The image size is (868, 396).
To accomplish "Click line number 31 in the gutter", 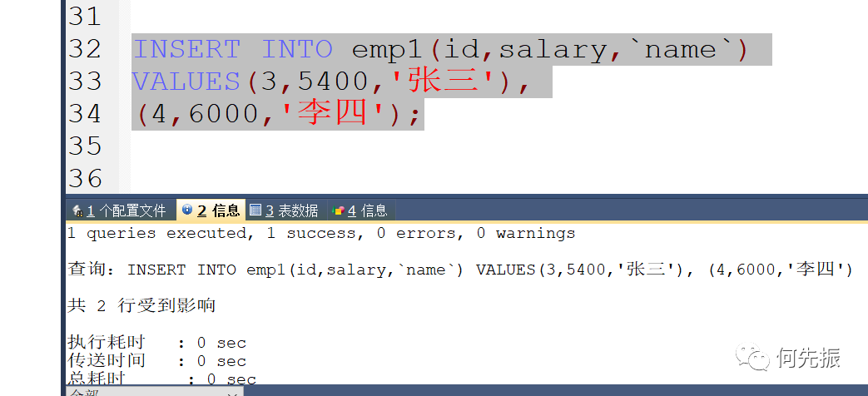I will tap(86, 17).
